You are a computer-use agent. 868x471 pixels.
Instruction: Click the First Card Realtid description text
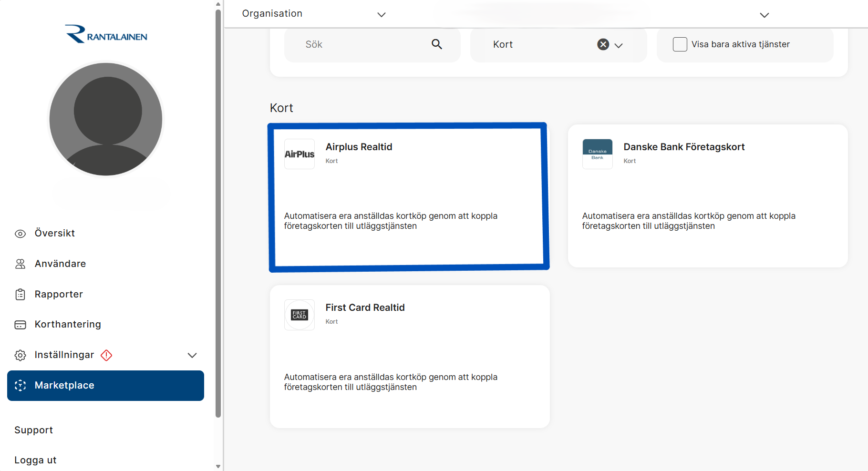[x=391, y=382]
